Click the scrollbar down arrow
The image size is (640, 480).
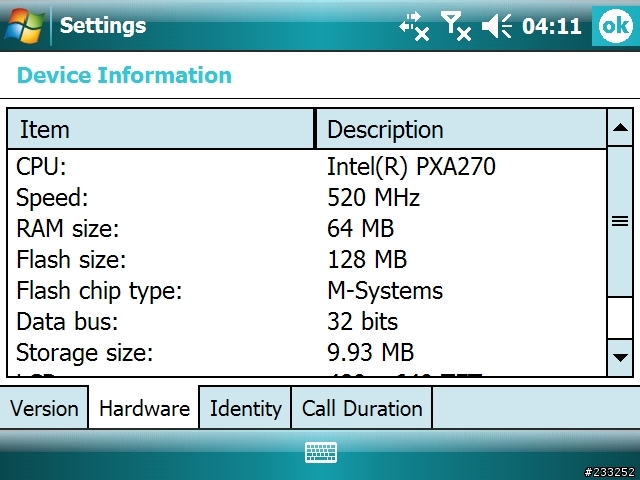click(x=620, y=358)
